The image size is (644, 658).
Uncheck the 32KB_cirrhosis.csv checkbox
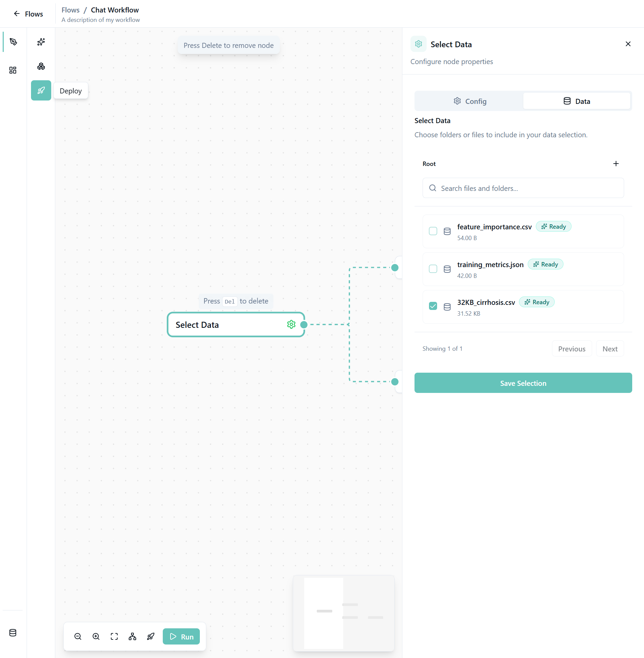tap(433, 306)
